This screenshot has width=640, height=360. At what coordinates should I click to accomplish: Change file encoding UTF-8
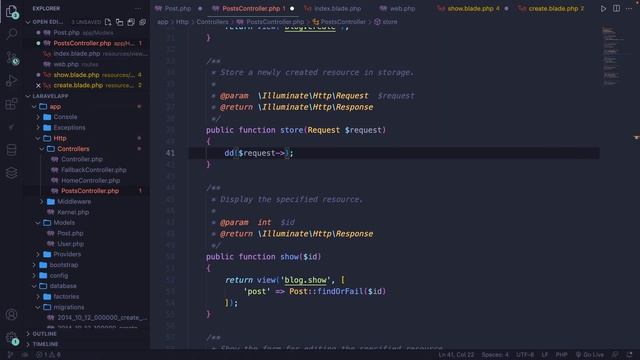click(524, 355)
